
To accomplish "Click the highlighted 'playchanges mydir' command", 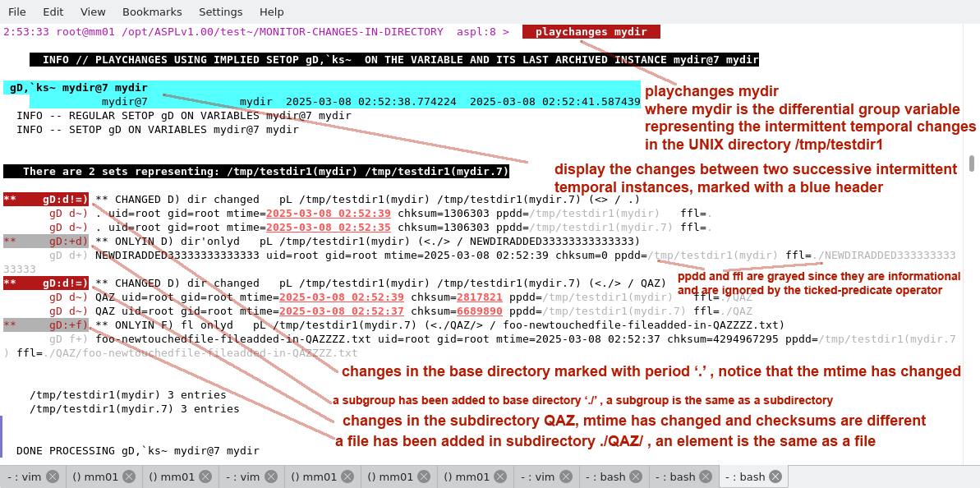I will (x=591, y=32).
